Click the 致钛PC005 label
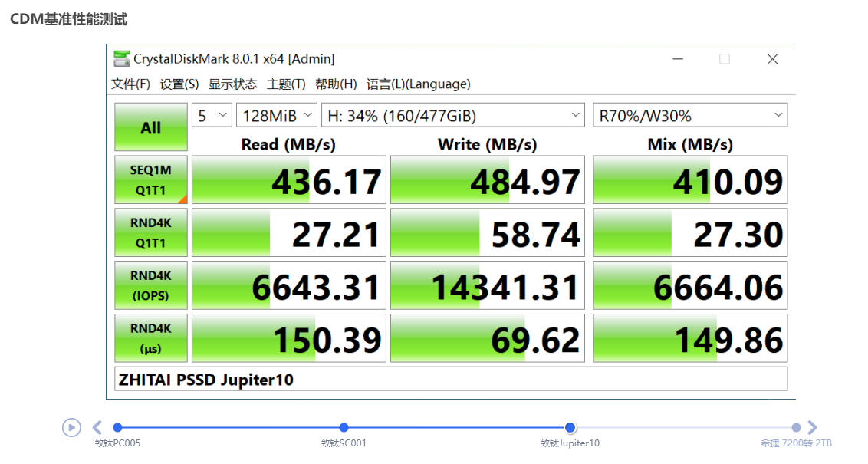 (x=117, y=443)
